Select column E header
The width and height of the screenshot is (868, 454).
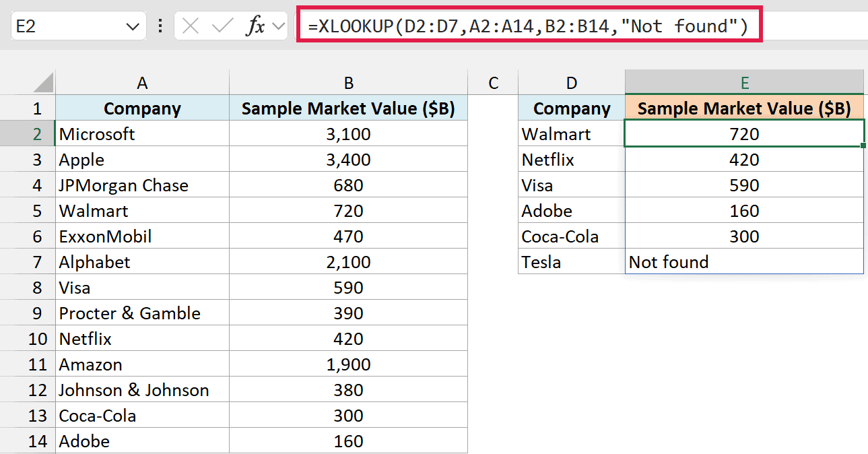pyautogui.click(x=744, y=83)
